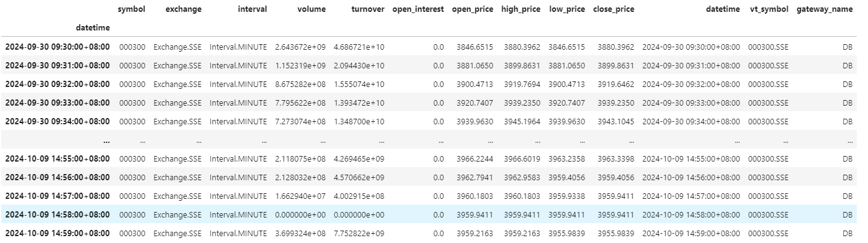
Task: Click datetime column cell 2024-09-30 09:32:00+08:00
Action: [x=691, y=84]
